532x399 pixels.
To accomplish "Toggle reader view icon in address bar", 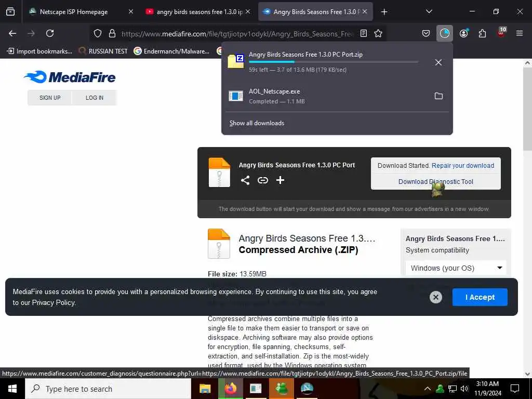I will pos(363,33).
